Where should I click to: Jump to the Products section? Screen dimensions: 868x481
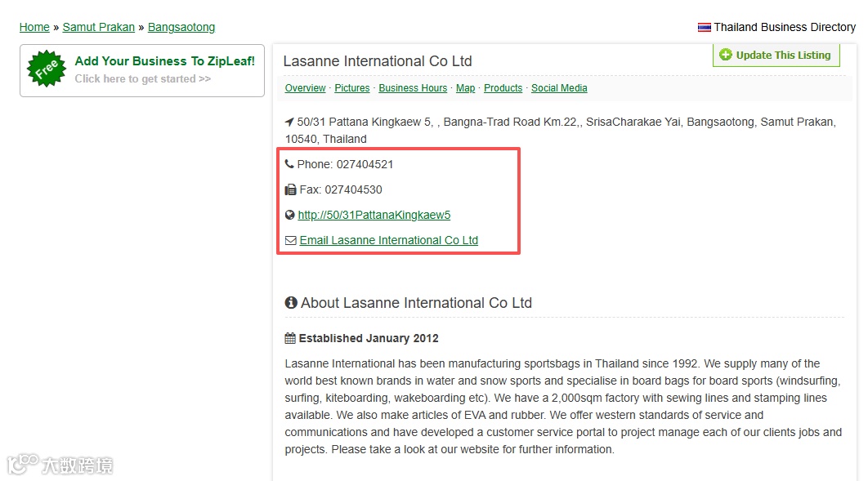[x=503, y=88]
